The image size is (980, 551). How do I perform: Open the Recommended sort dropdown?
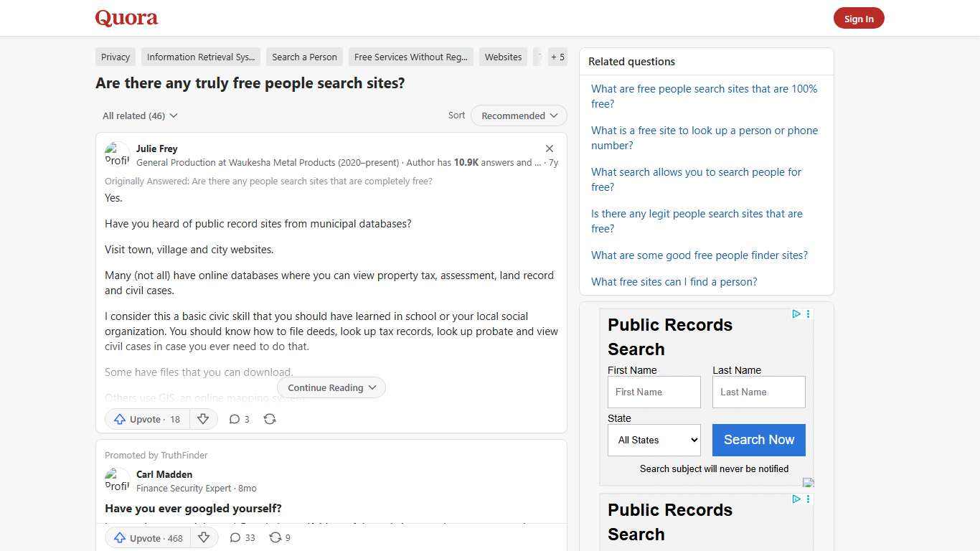518,116
